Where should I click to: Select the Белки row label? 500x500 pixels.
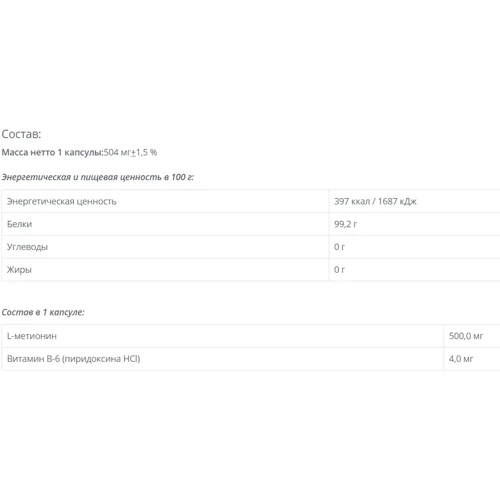[x=19, y=224]
